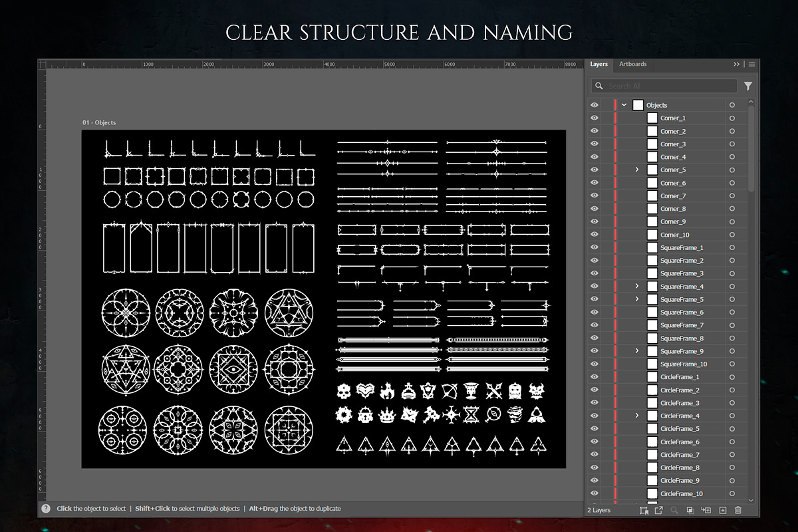Hide the CircleFrame_10 item
The width and height of the screenshot is (798, 532).
click(x=595, y=493)
